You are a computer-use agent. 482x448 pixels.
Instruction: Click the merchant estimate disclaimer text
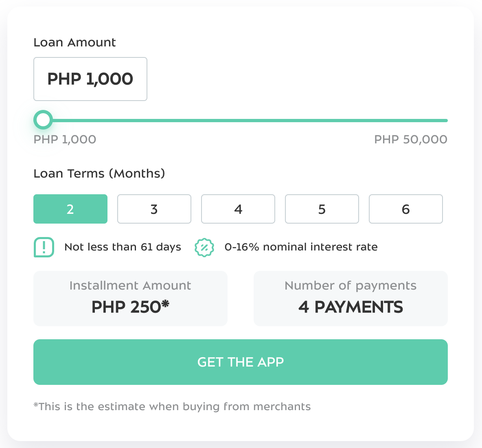click(172, 406)
